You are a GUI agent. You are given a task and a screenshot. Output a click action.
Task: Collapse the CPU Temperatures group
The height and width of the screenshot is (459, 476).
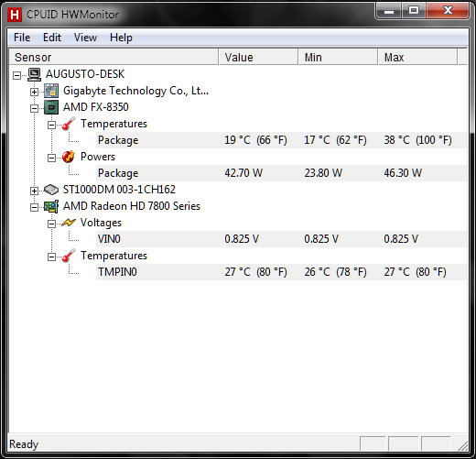click(x=51, y=125)
